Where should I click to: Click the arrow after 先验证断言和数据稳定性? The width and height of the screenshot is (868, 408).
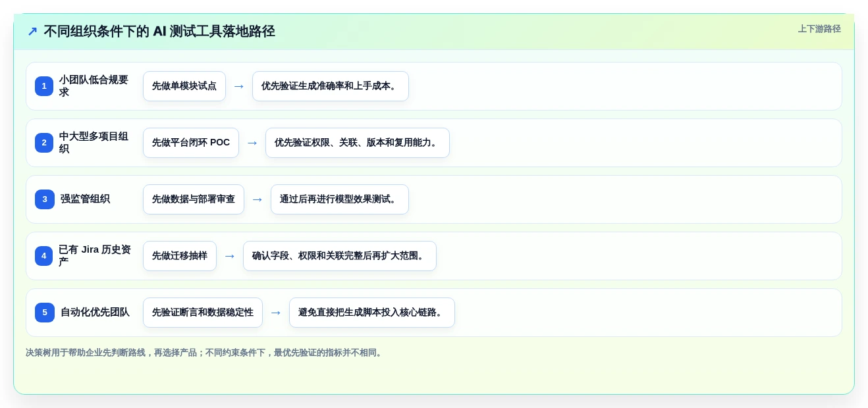pyautogui.click(x=276, y=313)
